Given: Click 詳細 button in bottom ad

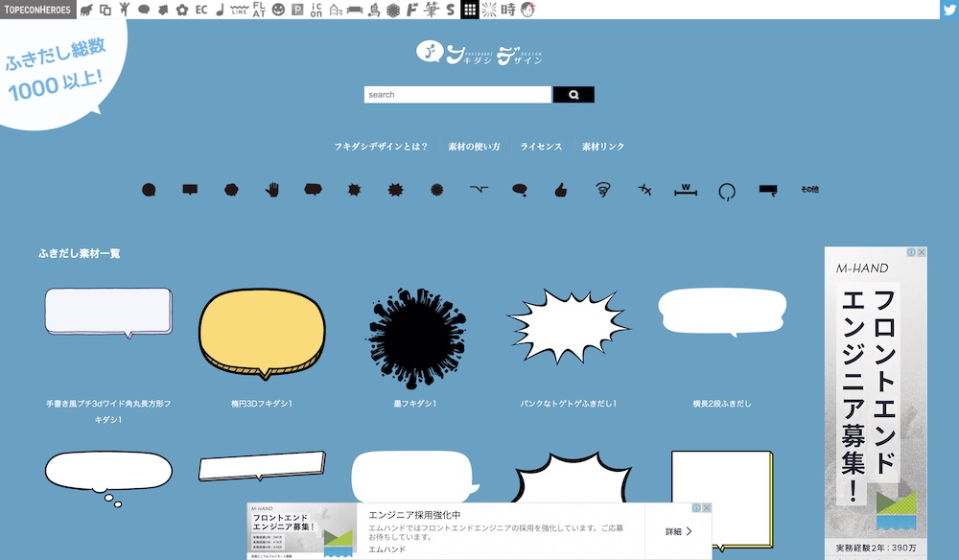Looking at the screenshot, I should pyautogui.click(x=678, y=531).
